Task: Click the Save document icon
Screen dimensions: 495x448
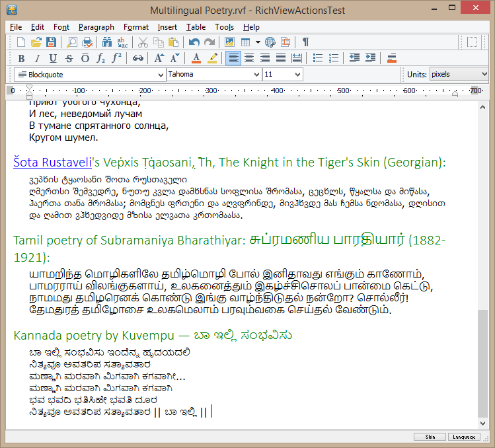Action: point(50,42)
